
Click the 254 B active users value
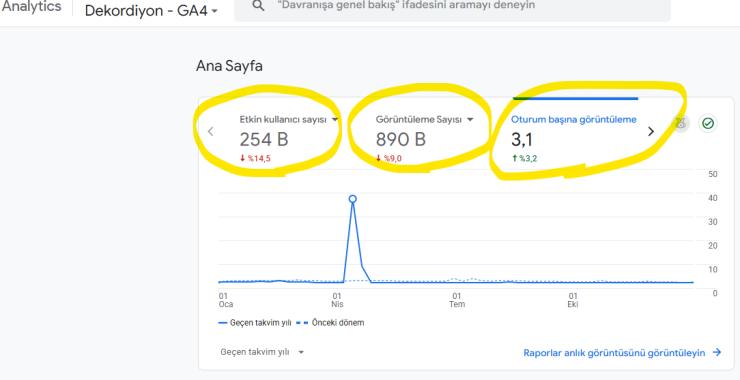pos(264,140)
